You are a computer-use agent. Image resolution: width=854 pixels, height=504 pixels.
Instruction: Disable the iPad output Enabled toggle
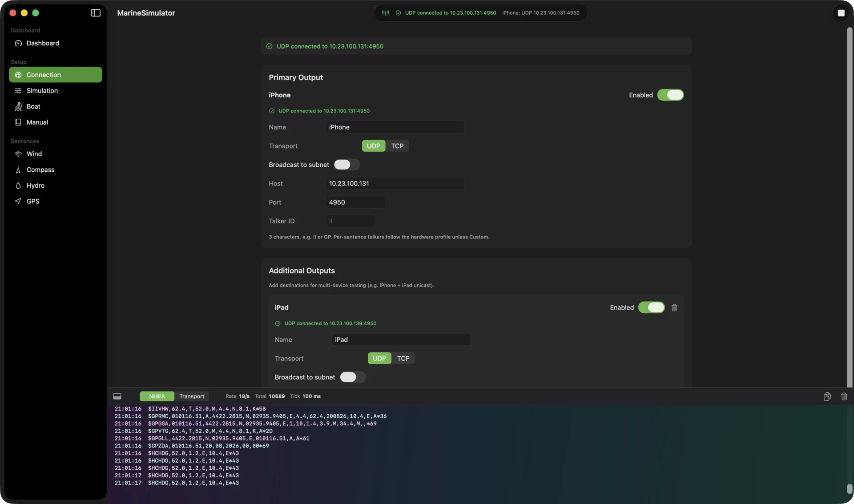(651, 307)
